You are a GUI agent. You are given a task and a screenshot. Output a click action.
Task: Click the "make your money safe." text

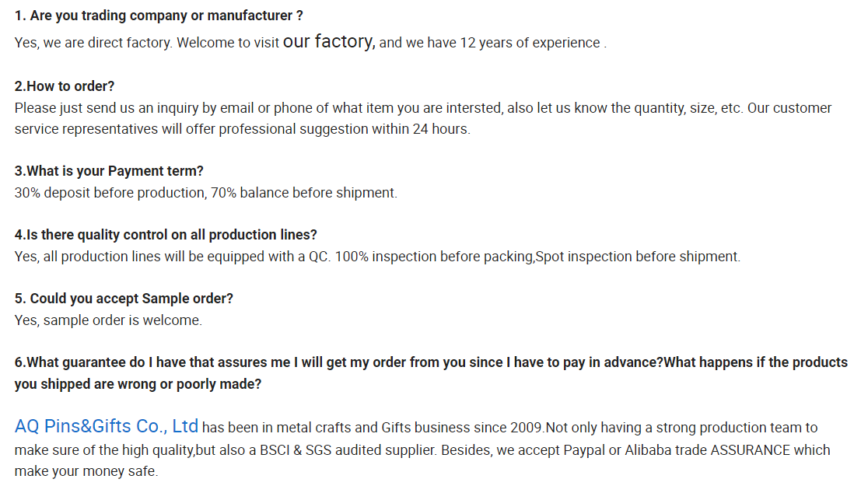86,471
